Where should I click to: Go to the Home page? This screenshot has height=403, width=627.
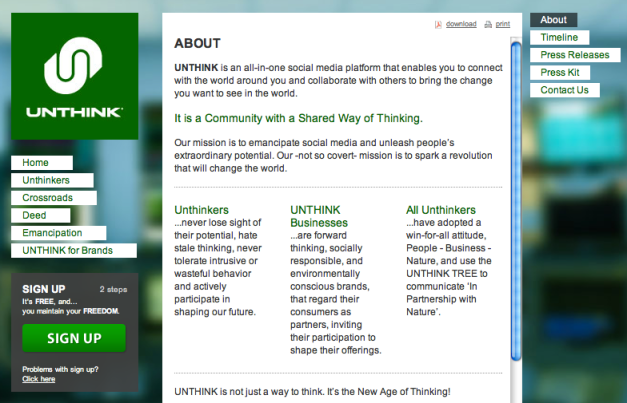click(x=42, y=163)
